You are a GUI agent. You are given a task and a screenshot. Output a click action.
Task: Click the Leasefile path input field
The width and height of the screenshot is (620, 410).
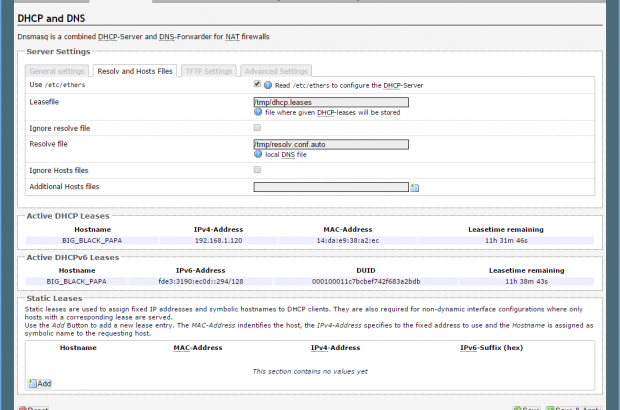pos(331,102)
